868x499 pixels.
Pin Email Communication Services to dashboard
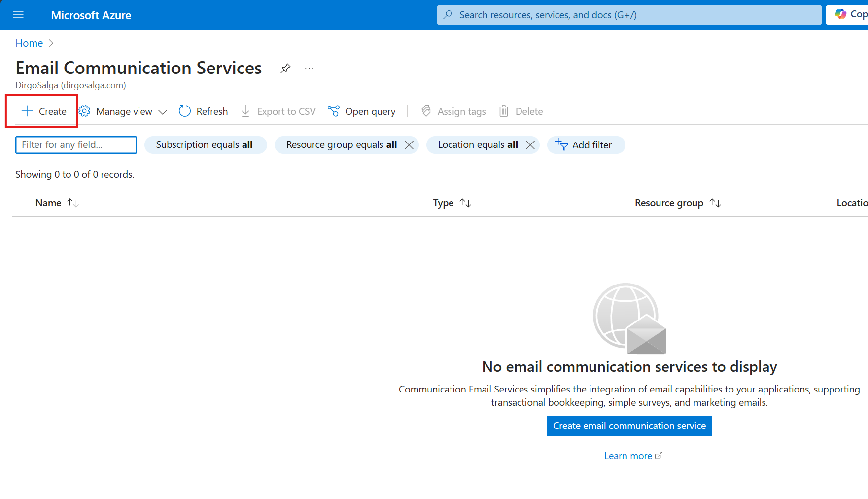point(285,69)
